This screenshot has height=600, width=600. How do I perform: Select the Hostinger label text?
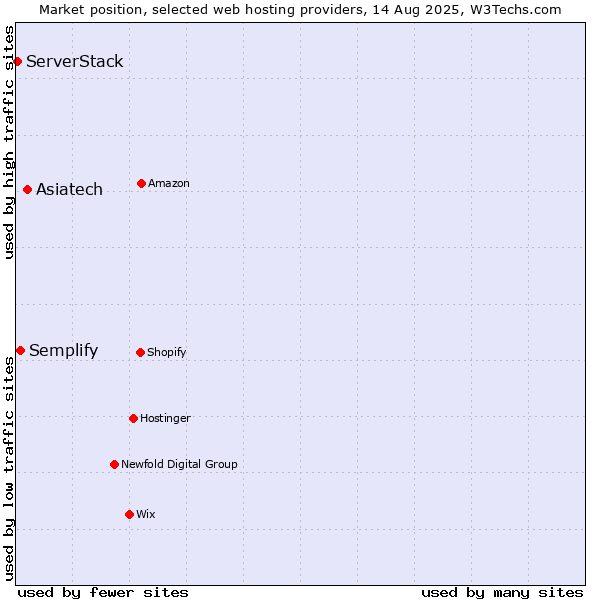pyautogui.click(x=165, y=418)
